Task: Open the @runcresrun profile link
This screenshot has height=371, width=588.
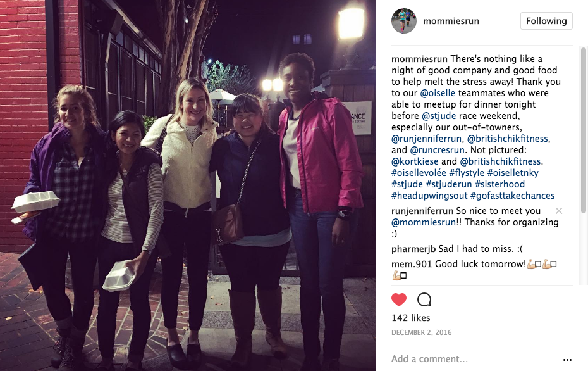Action: [x=438, y=150]
